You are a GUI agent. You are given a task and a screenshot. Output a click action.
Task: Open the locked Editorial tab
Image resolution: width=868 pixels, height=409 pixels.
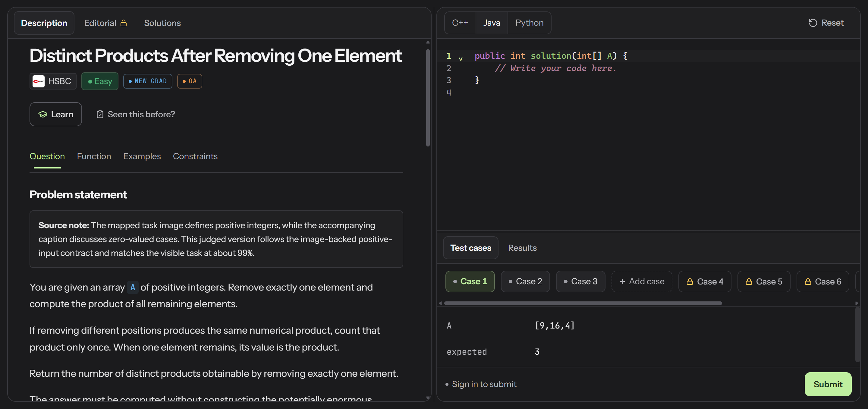pos(105,23)
